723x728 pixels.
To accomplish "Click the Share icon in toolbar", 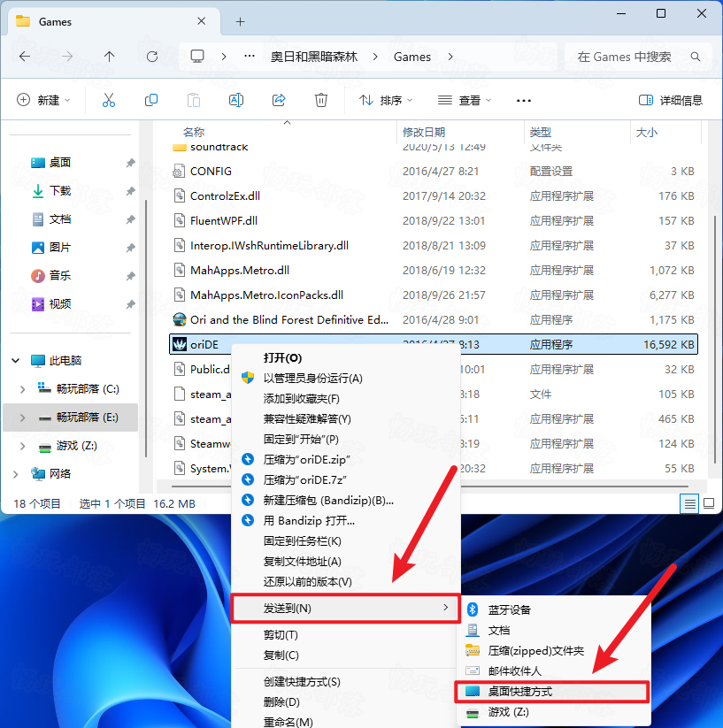I will [279, 100].
